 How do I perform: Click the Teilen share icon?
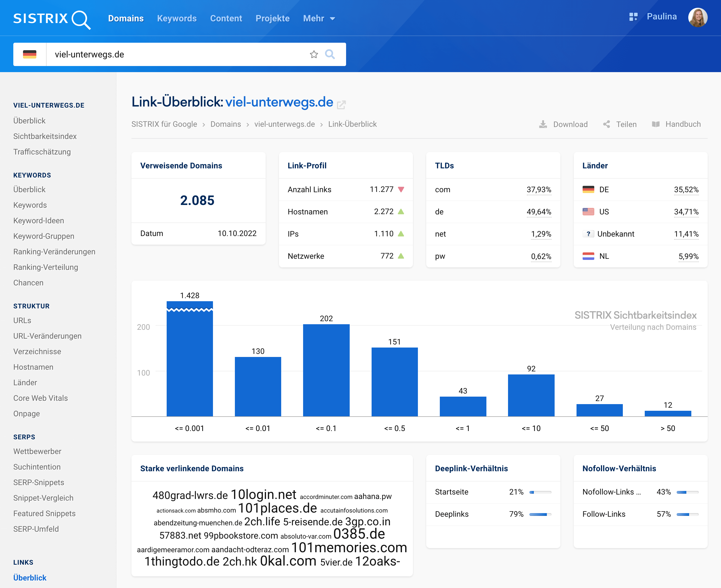tap(606, 124)
